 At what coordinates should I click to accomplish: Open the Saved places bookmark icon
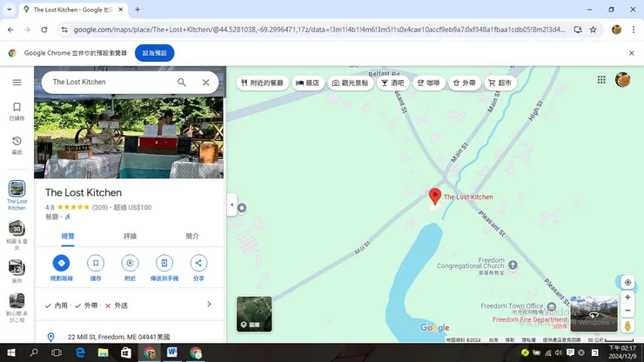(17, 107)
